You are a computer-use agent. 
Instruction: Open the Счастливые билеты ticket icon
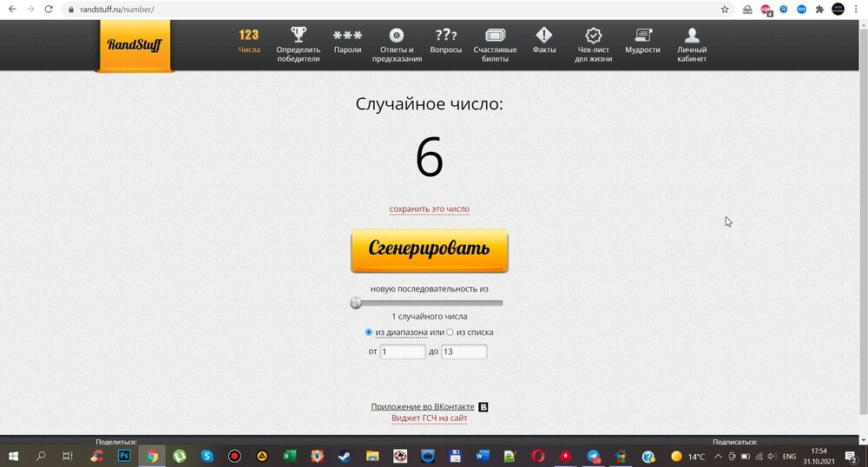click(x=495, y=36)
